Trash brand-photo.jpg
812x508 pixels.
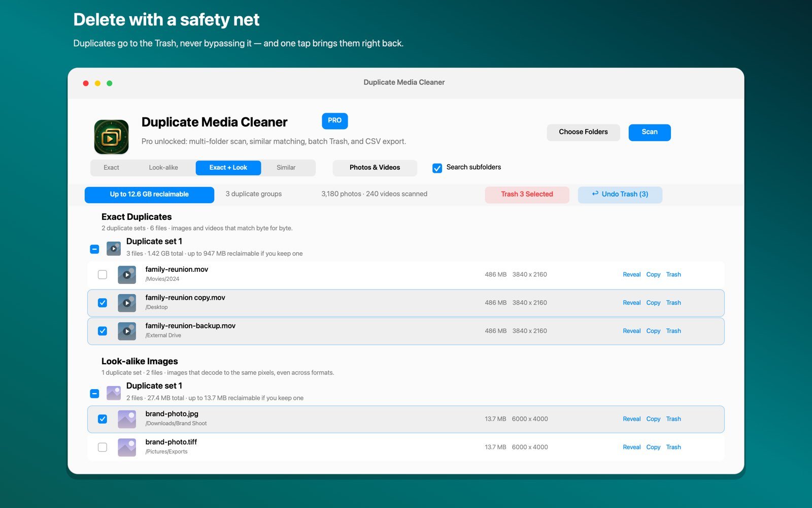[673, 419]
